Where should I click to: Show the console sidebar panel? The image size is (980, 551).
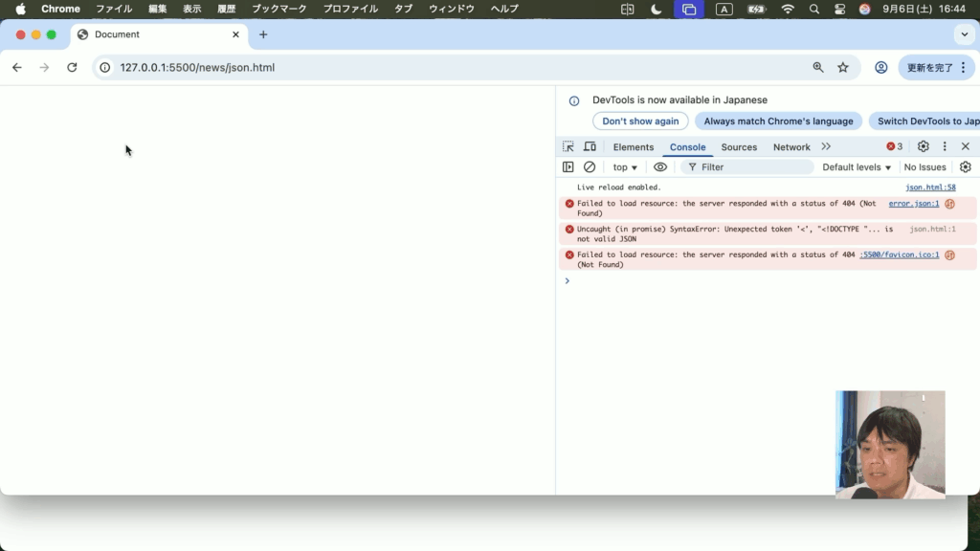(x=568, y=167)
